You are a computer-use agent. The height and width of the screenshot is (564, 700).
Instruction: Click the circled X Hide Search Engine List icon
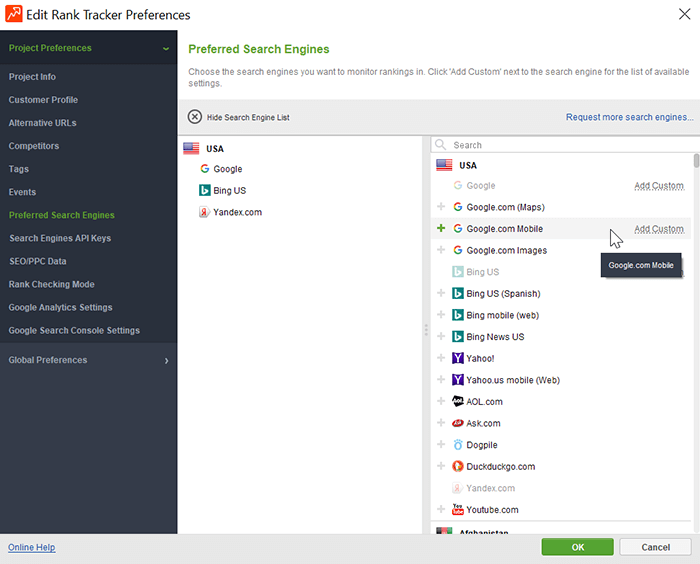195,117
